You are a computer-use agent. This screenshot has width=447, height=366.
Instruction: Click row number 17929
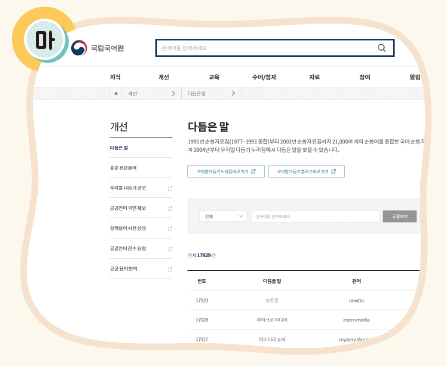202,300
